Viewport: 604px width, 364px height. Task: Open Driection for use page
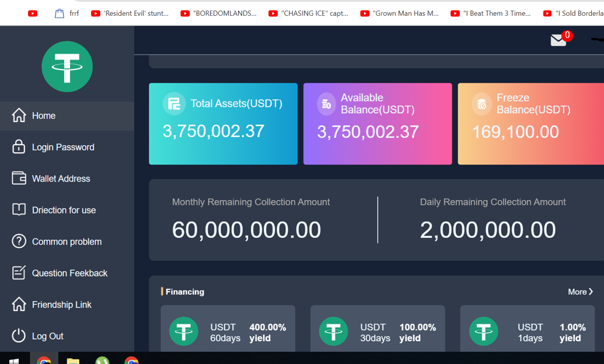point(64,210)
